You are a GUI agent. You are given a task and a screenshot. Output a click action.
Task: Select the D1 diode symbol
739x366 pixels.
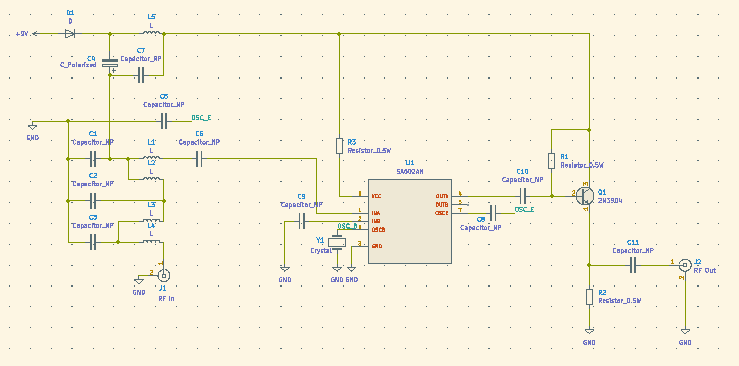[x=69, y=33]
